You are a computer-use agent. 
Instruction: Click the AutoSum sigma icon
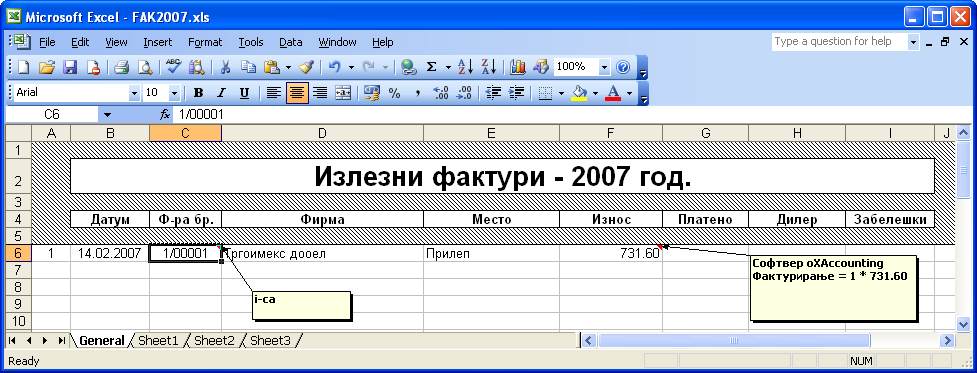431,67
